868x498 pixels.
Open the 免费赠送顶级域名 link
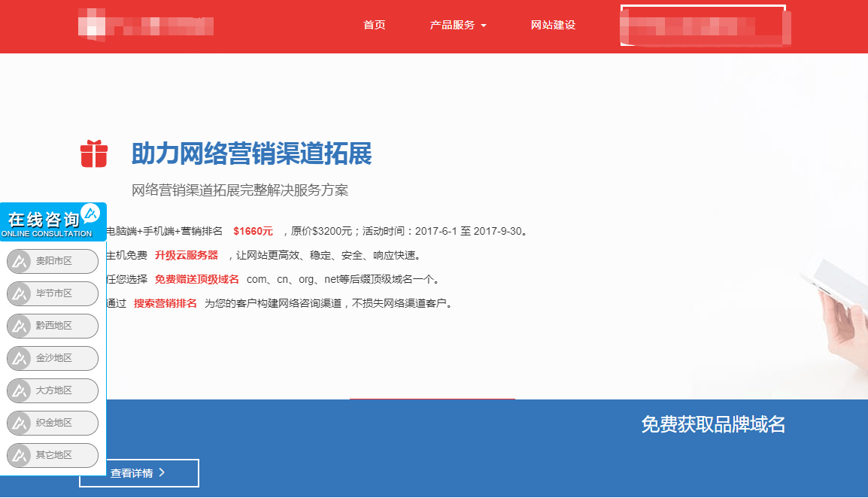click(196, 279)
